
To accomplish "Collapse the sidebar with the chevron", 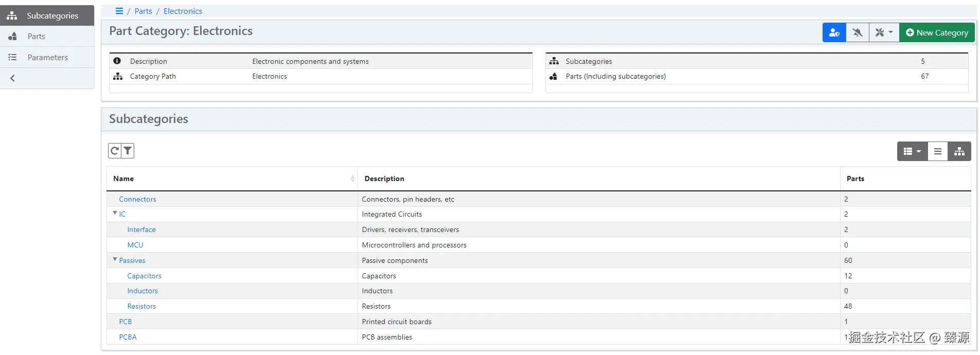I will [13, 78].
